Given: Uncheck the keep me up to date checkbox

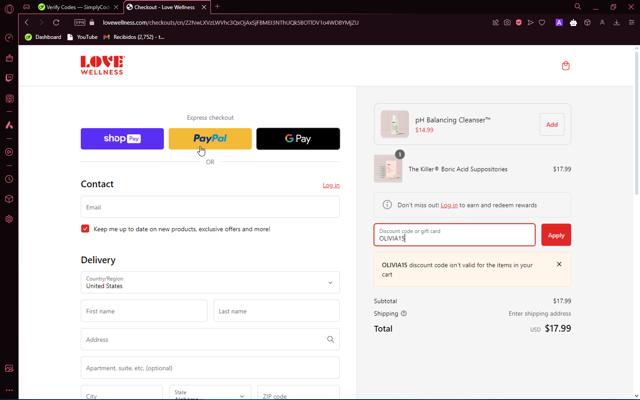Looking at the screenshot, I should tap(85, 229).
